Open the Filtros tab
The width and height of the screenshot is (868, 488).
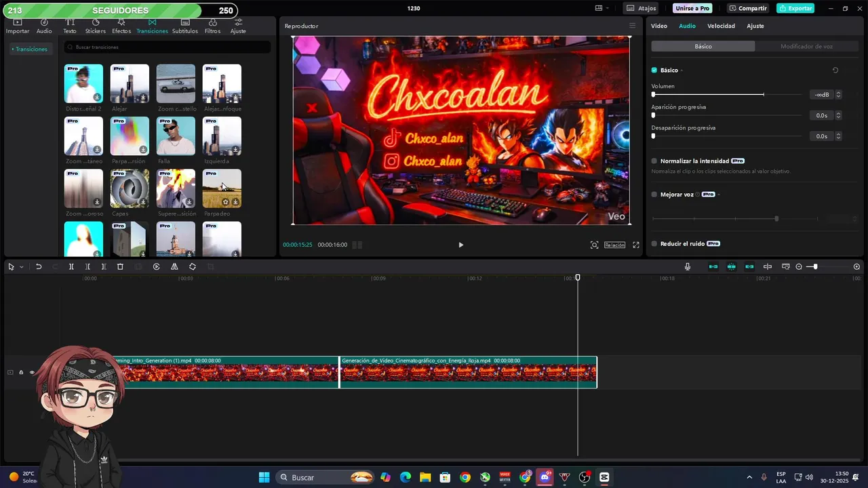point(212,26)
